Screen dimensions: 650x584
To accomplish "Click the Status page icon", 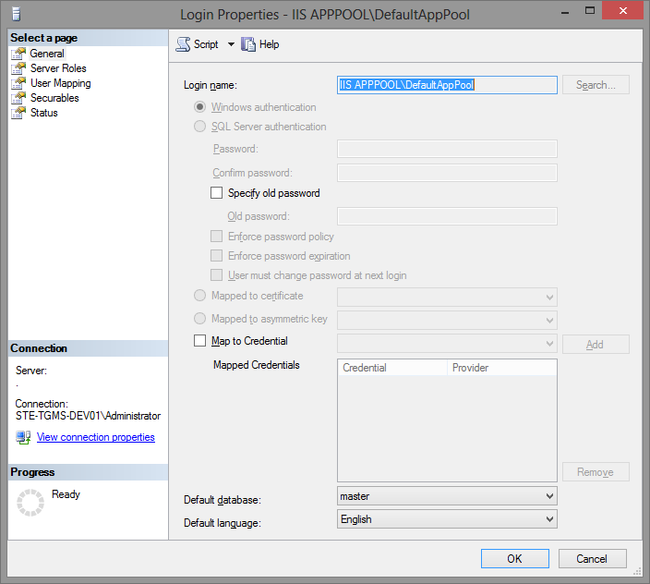I will pyautogui.click(x=18, y=113).
